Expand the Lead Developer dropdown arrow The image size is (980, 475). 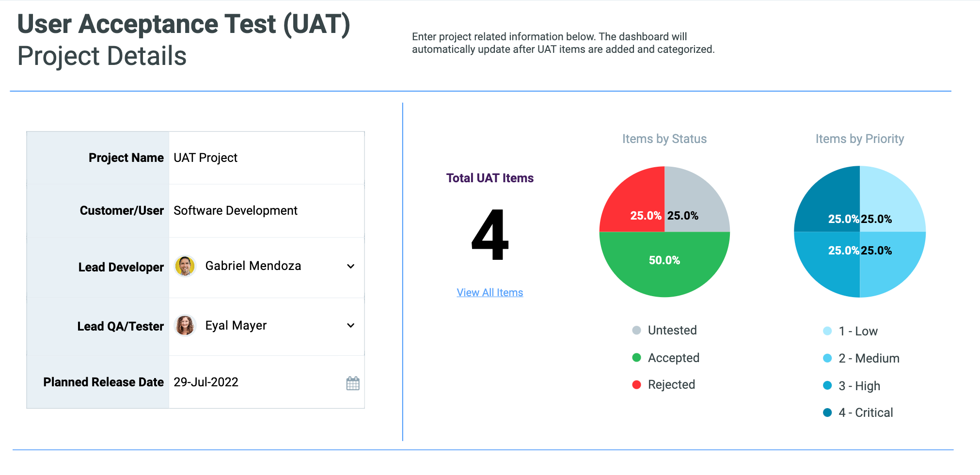(x=351, y=266)
